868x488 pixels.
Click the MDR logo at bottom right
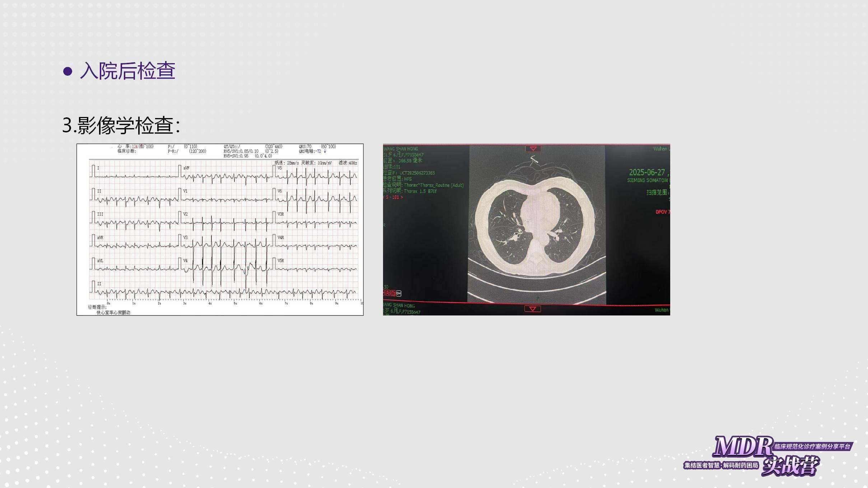(x=742, y=446)
